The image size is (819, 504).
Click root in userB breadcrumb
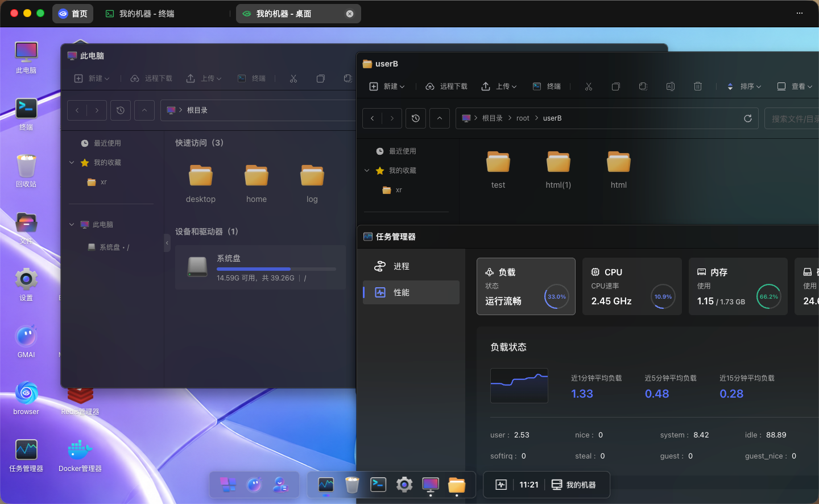tap(523, 118)
